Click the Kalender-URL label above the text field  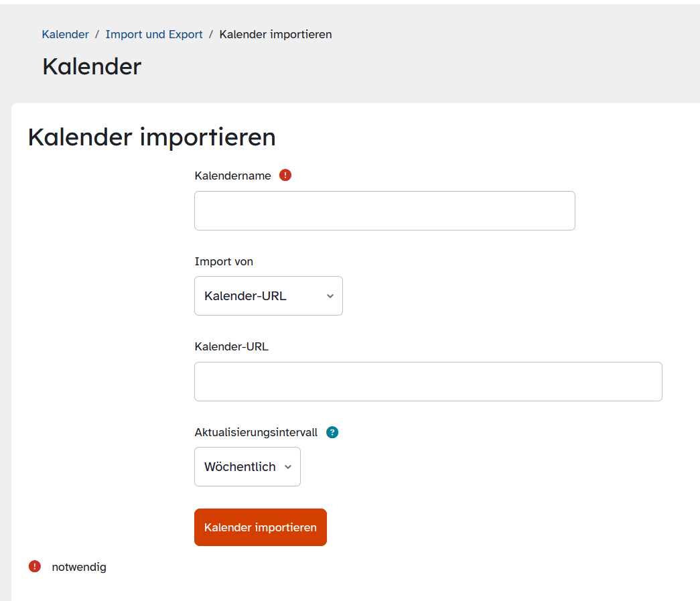pos(231,346)
